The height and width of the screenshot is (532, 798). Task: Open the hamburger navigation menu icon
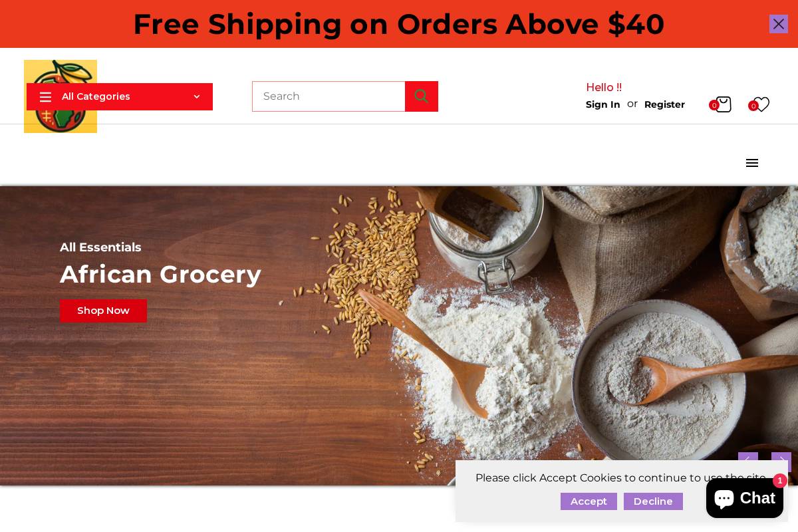[x=752, y=163]
